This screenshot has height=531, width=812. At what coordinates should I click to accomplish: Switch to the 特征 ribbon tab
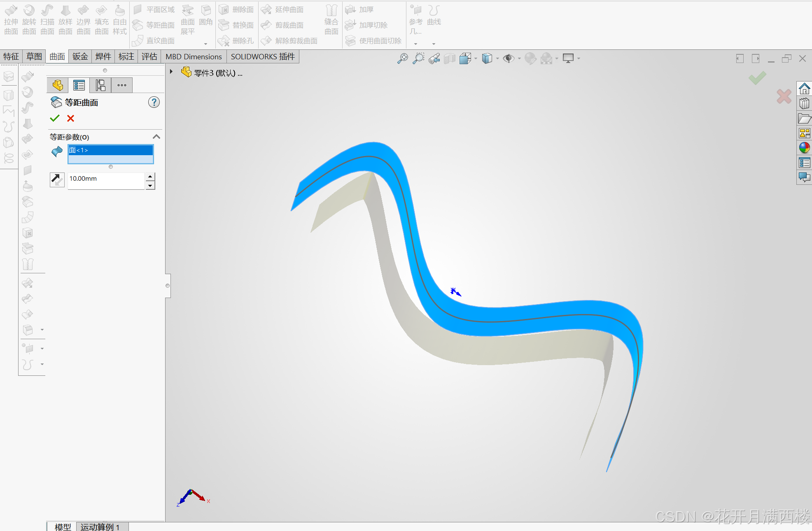[11, 56]
